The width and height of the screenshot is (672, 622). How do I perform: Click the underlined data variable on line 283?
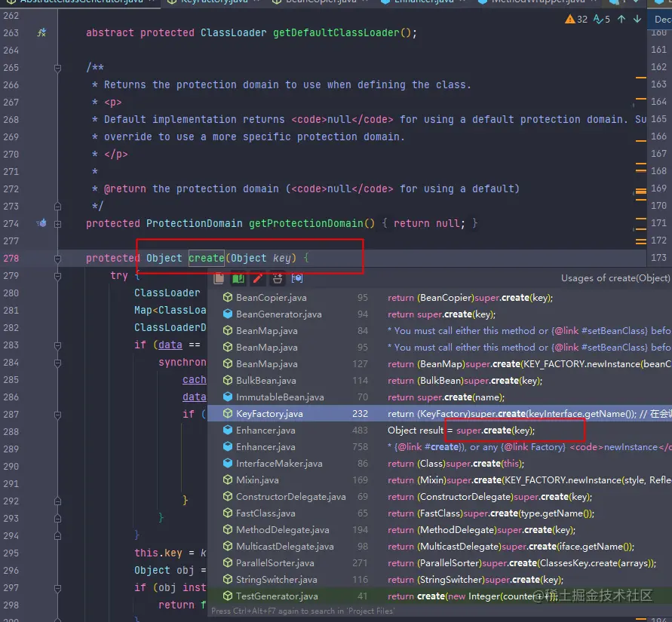click(x=170, y=345)
